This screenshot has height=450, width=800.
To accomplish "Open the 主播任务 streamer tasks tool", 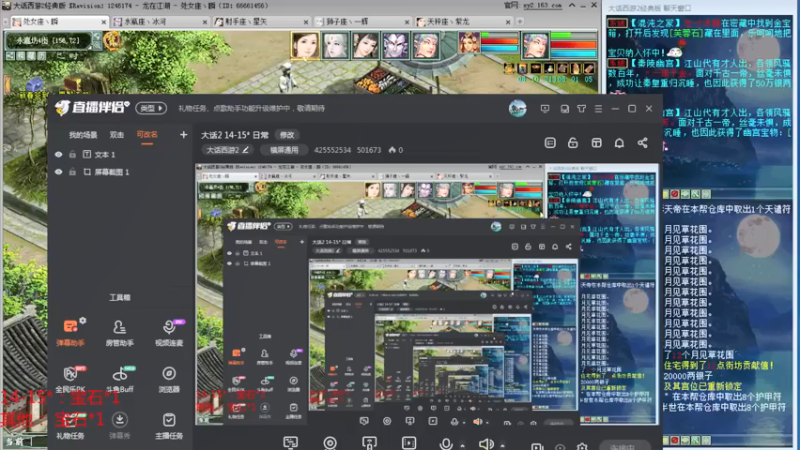I will tap(169, 426).
